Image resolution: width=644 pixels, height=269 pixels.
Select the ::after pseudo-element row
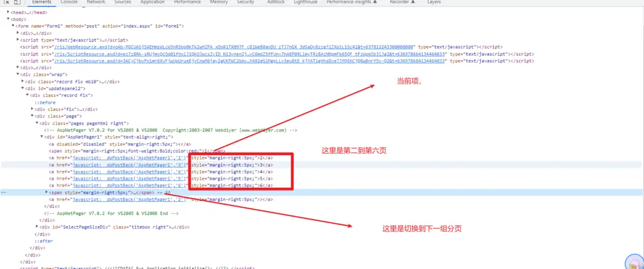[43, 241]
